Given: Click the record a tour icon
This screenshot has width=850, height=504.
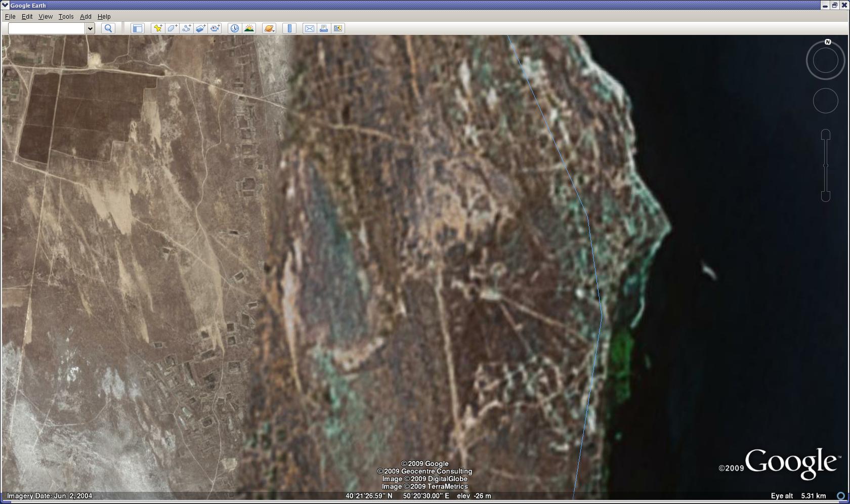Looking at the screenshot, I should [216, 28].
